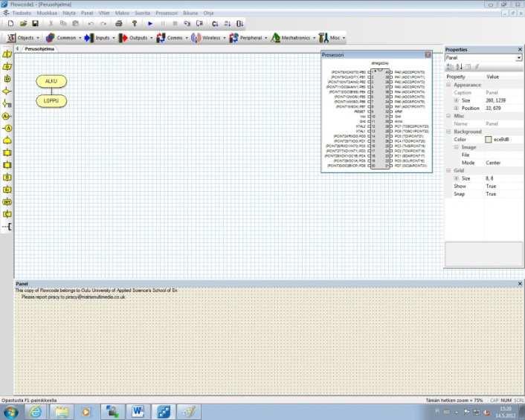Open the Tiedosto menu
Screen dimensions: 525x420
pos(22,13)
